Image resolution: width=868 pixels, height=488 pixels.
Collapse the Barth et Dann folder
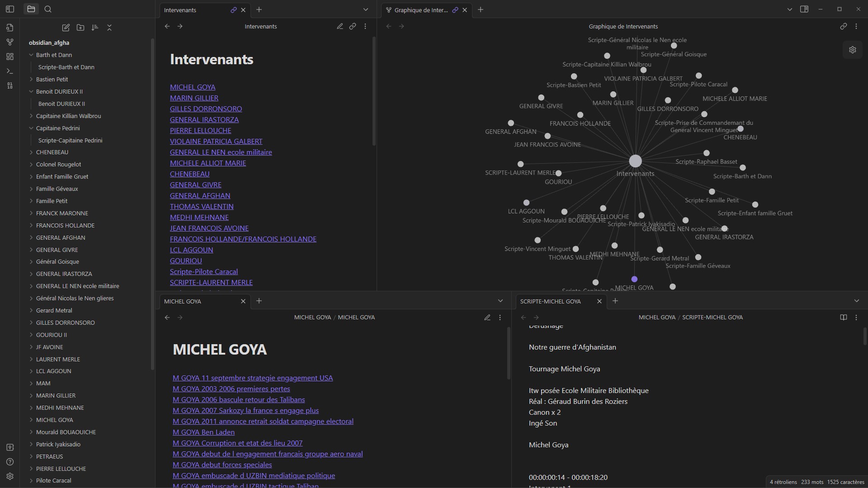coord(31,55)
